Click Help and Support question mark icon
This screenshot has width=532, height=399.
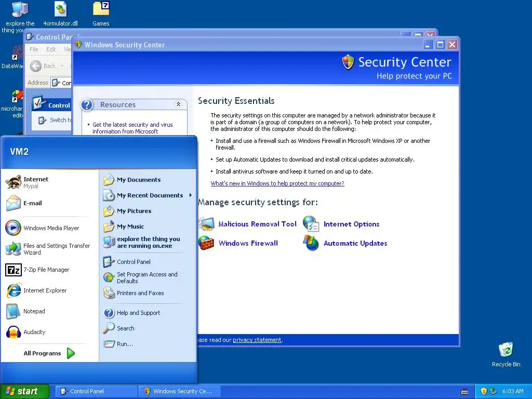point(109,312)
